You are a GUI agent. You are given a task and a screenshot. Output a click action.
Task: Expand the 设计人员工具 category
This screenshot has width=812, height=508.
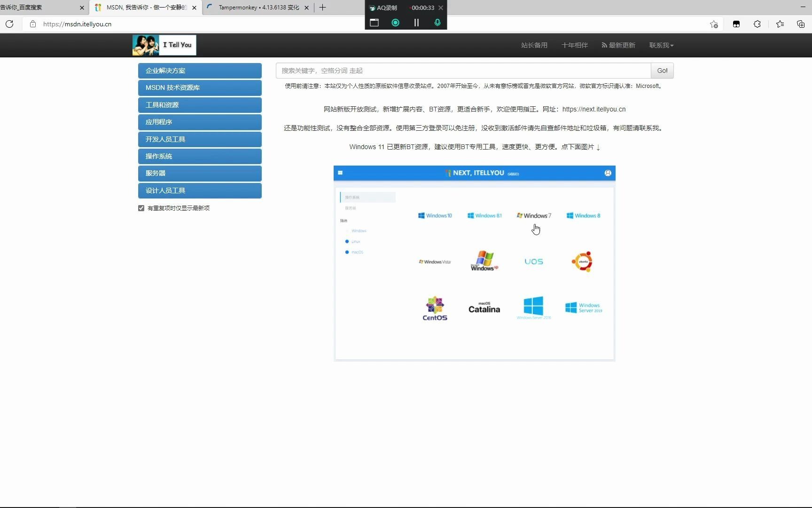(x=200, y=190)
